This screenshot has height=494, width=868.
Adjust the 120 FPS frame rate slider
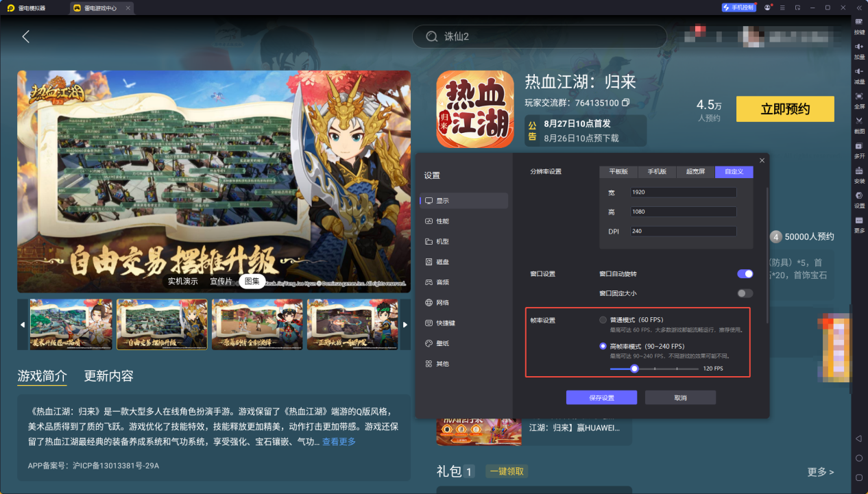634,369
